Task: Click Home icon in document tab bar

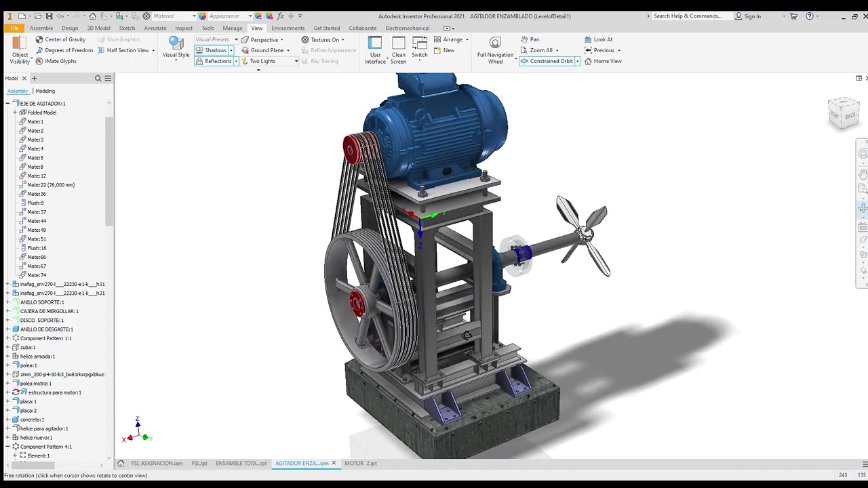Action: pos(121,463)
